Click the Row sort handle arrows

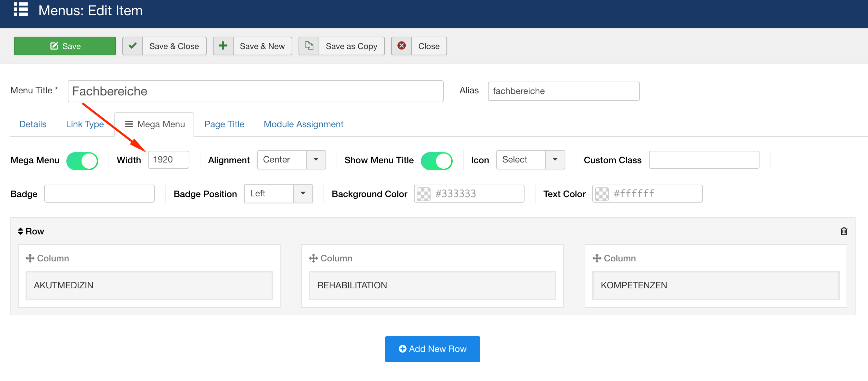click(x=21, y=231)
